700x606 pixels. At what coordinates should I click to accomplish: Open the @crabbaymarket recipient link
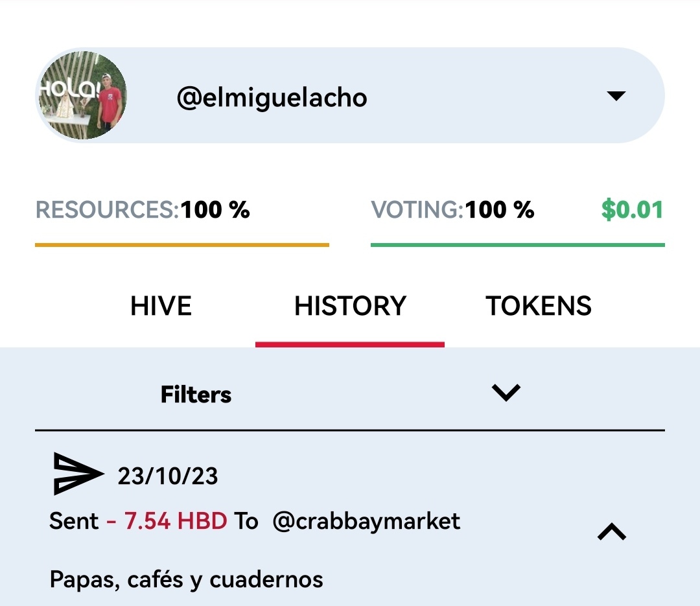pos(366,521)
